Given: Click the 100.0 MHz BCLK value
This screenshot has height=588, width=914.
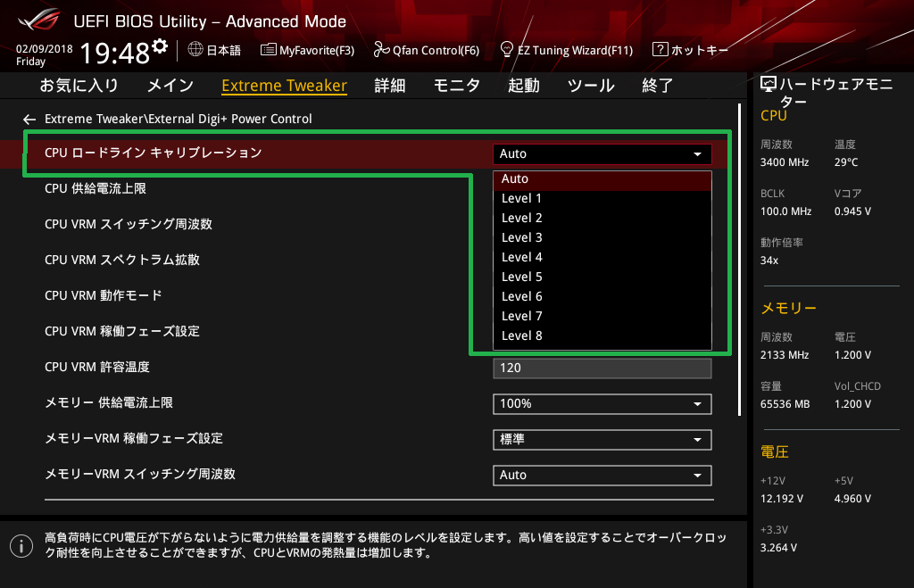Looking at the screenshot, I should click(x=785, y=211).
